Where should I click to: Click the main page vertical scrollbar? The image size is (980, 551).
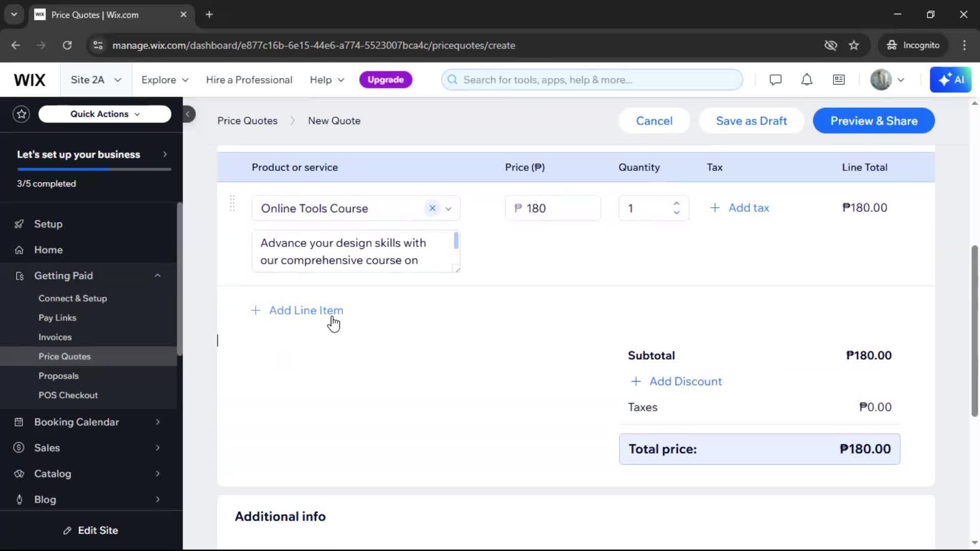(x=974, y=331)
